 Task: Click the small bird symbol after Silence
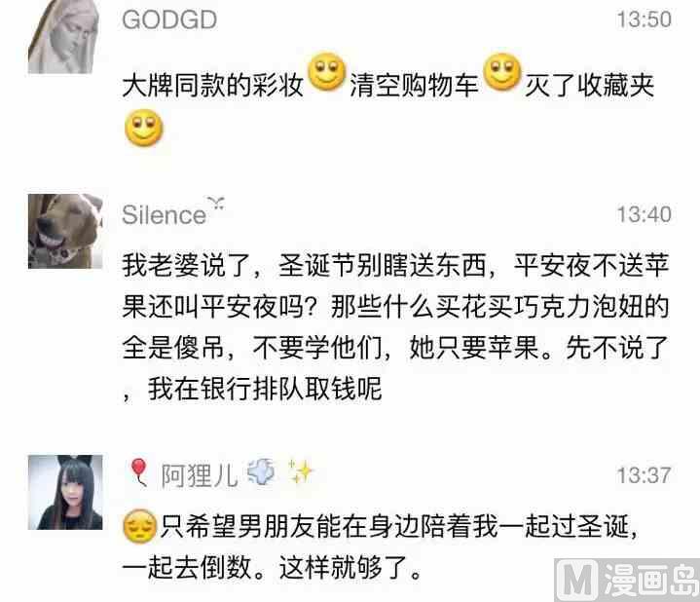(216, 204)
